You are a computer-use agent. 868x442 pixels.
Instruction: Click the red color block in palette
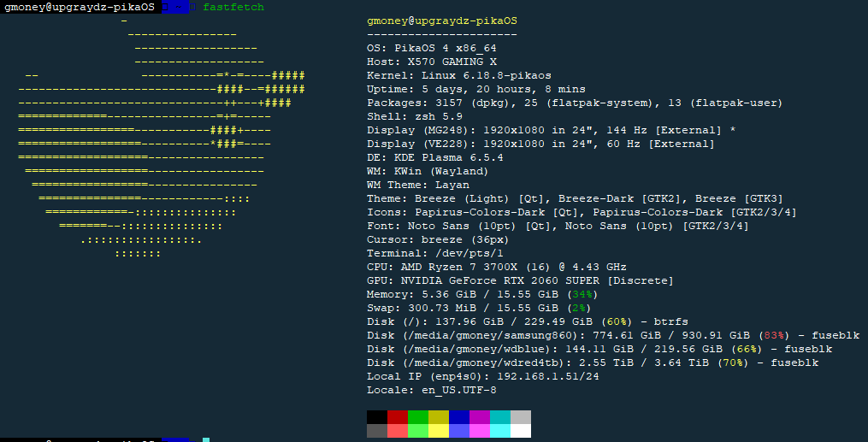tap(398, 417)
